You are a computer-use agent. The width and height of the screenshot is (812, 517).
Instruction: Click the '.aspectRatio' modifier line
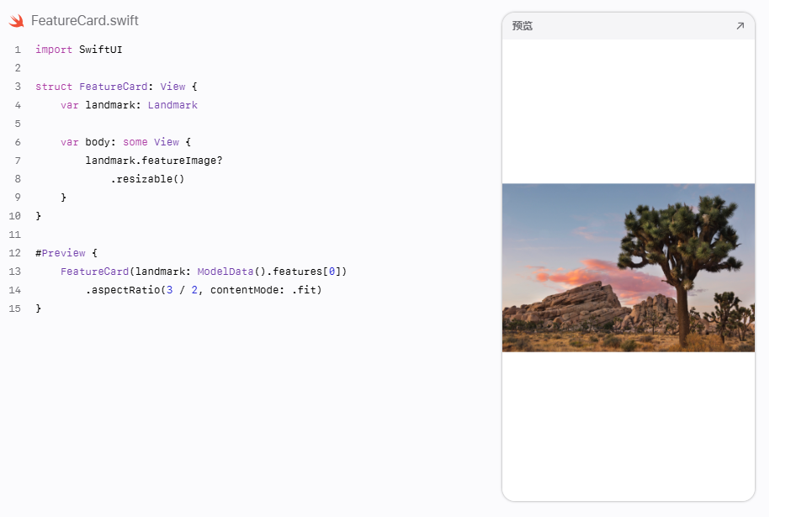[x=204, y=290]
